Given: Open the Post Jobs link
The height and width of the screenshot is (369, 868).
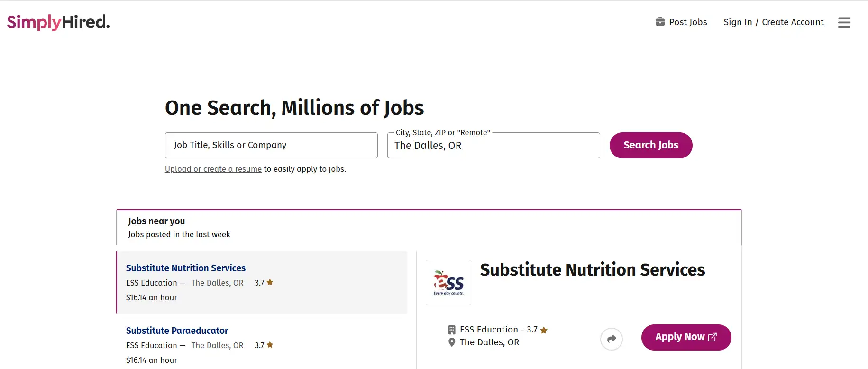Looking at the screenshot, I should point(681,22).
